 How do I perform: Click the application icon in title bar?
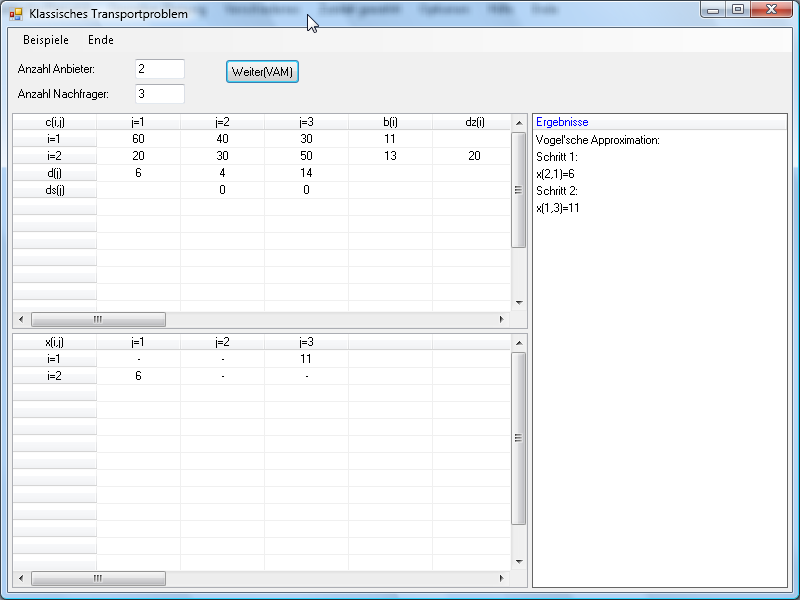pos(16,14)
